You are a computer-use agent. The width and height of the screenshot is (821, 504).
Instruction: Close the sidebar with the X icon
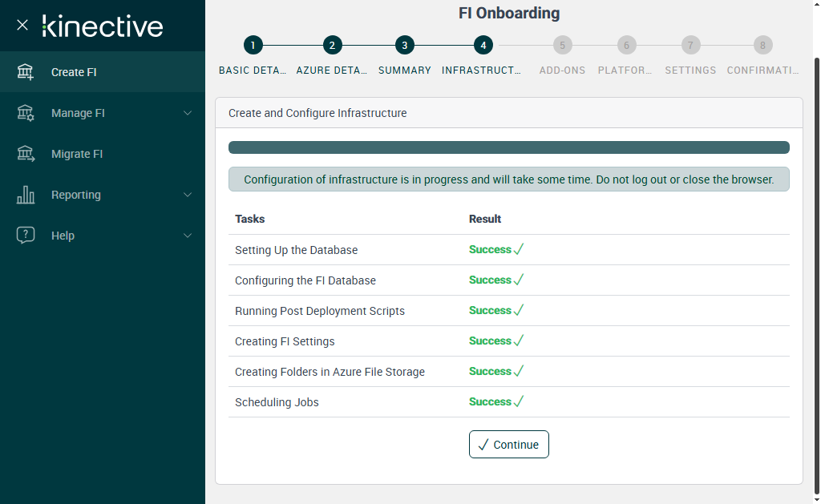22,25
